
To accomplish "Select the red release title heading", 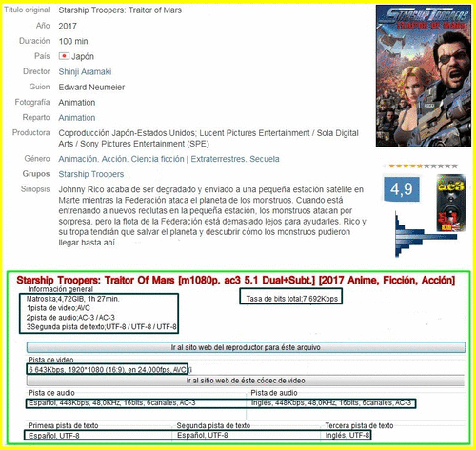I will coord(236,281).
